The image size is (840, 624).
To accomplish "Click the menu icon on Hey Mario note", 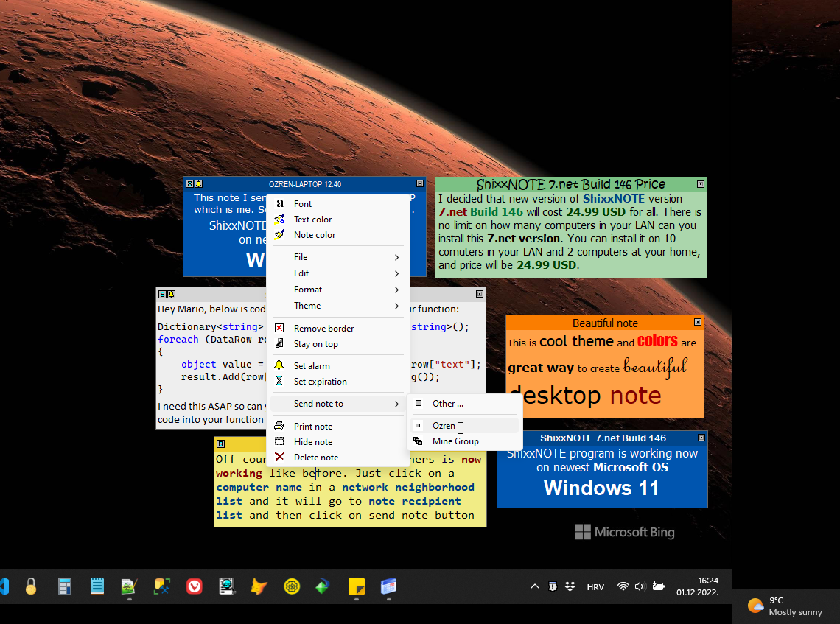I will click(162, 294).
